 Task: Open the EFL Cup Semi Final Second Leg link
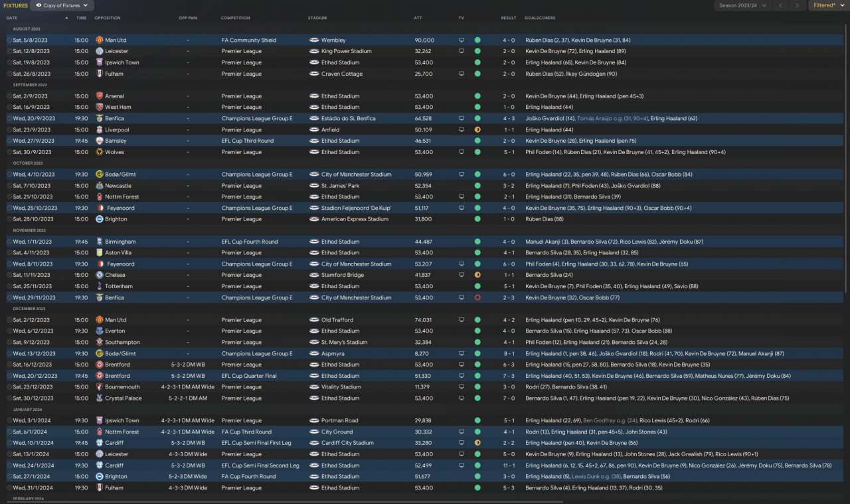click(x=260, y=465)
